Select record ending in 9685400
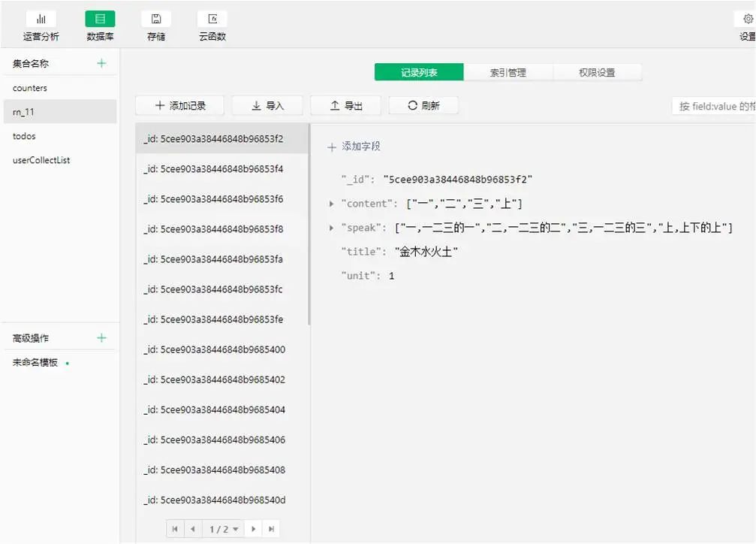Screen dimensions: 756x544 [x=221, y=349]
